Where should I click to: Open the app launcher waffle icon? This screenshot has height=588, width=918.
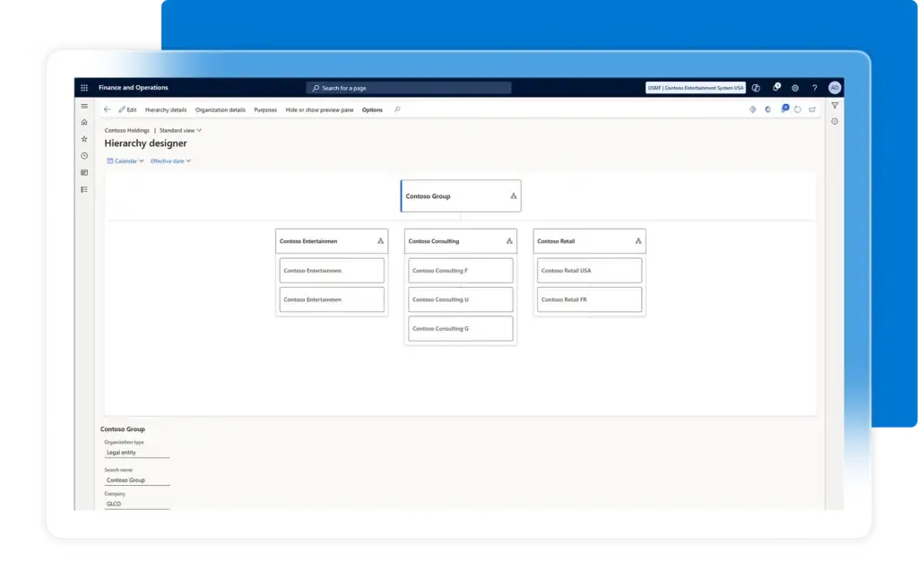pos(84,88)
